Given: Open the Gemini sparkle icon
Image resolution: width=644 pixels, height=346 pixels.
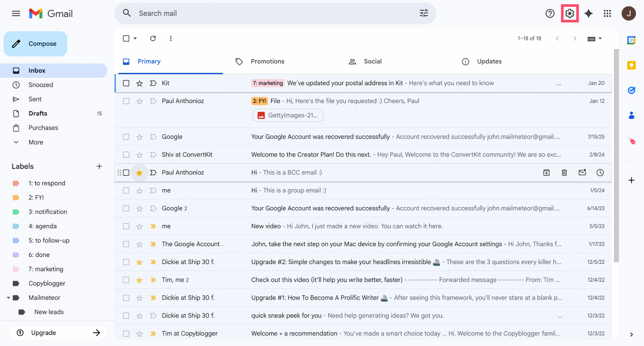Looking at the screenshot, I should pos(589,13).
